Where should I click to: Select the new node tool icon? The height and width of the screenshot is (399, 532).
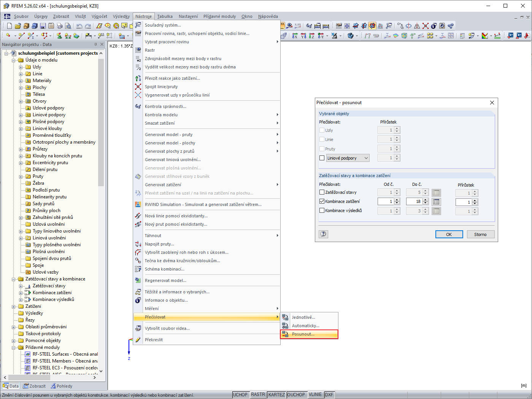click(x=8, y=36)
